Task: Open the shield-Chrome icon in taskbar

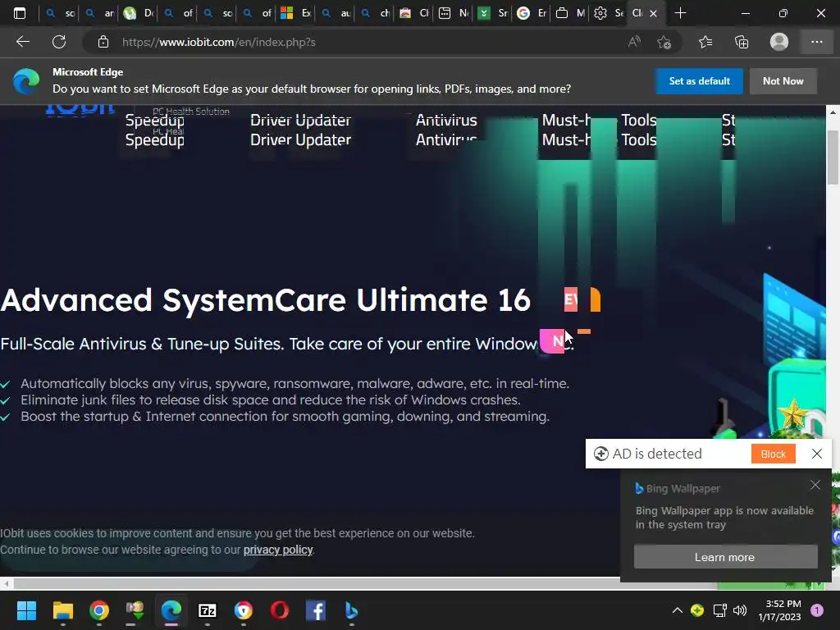Action: coord(243,610)
